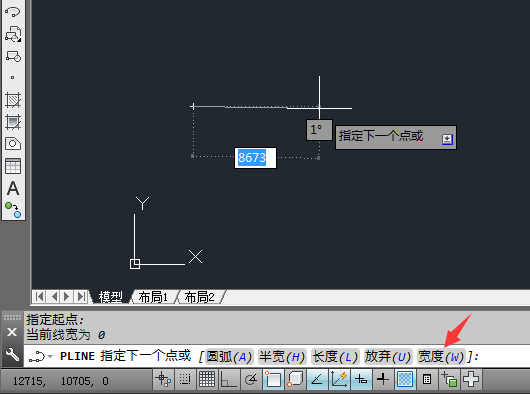
Task: Open recent commands dropdown beside PLINE
Action: [x=50, y=356]
